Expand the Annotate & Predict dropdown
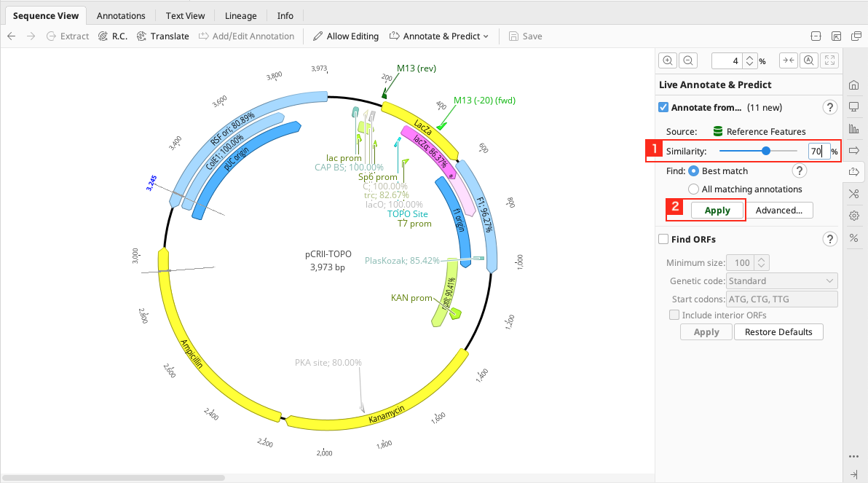 (x=439, y=36)
